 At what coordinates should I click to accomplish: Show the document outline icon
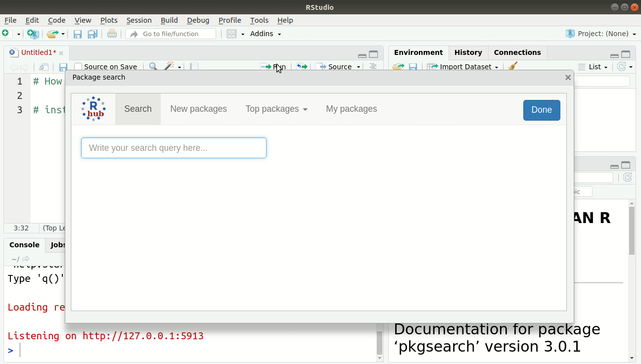pyautogui.click(x=373, y=66)
